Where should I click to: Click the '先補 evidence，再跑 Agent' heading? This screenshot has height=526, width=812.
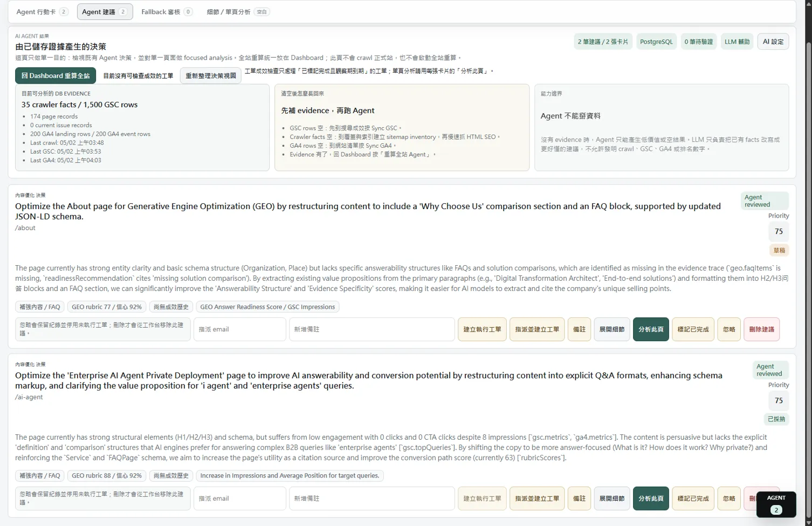coord(328,110)
